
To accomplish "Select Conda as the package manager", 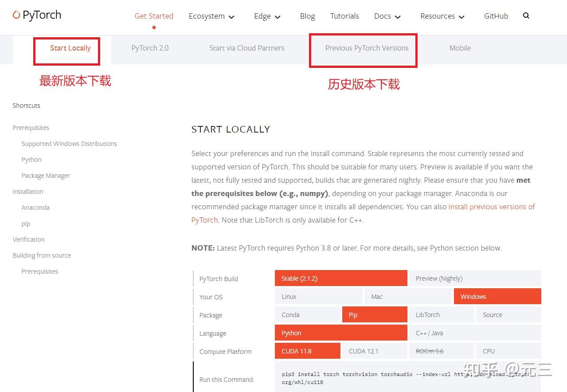I will [x=290, y=314].
